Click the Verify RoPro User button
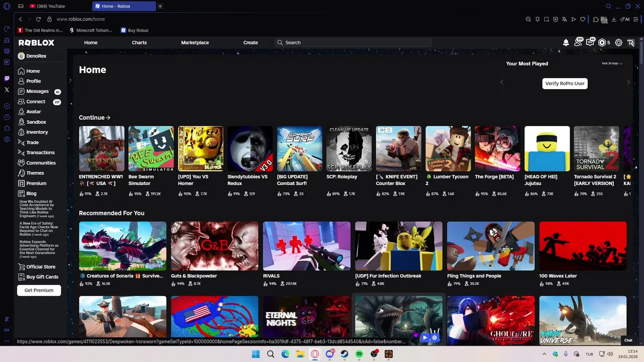 tap(565, 83)
